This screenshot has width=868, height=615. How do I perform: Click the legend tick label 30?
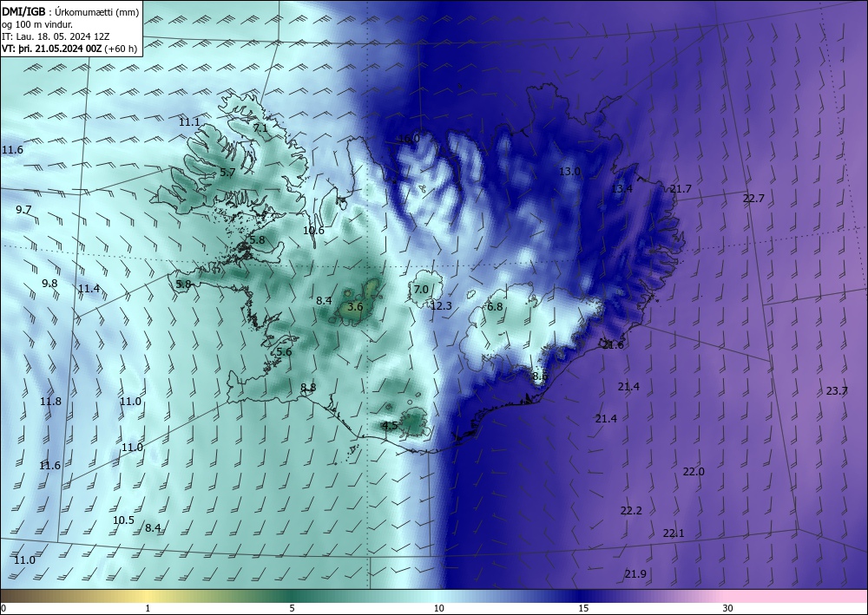[x=728, y=609]
